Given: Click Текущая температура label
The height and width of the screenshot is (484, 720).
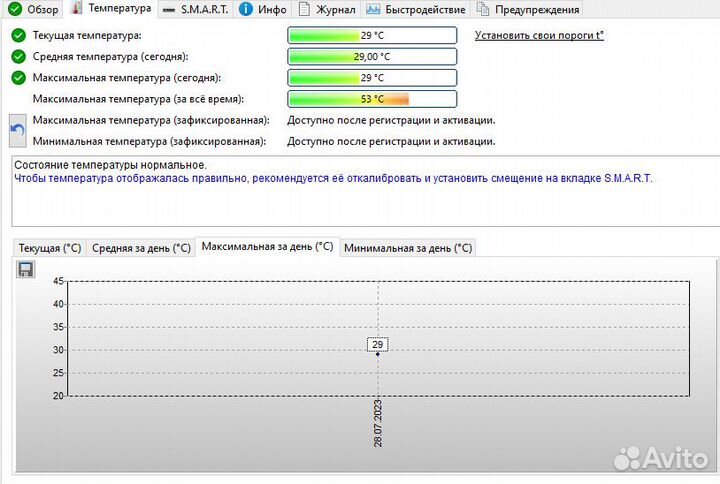Looking at the screenshot, I should click(x=87, y=35).
